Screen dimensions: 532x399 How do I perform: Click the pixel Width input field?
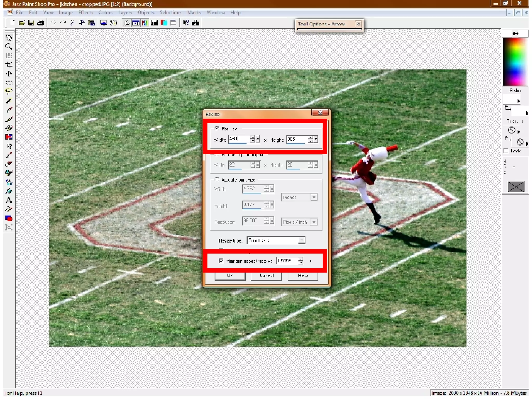[x=239, y=139]
